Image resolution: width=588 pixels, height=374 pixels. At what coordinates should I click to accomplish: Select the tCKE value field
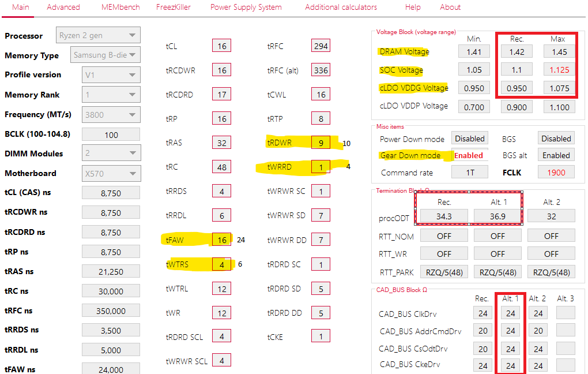tap(321, 336)
